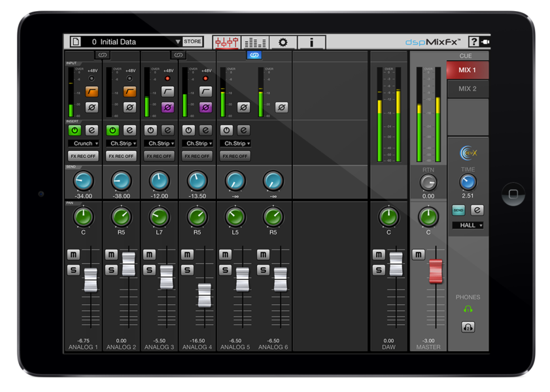Click the REV-X reverb logo icon
This screenshot has height=392, width=550.
click(468, 153)
